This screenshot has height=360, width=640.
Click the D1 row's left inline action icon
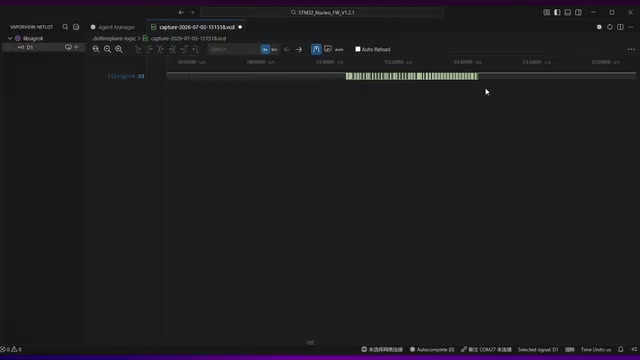(68, 47)
